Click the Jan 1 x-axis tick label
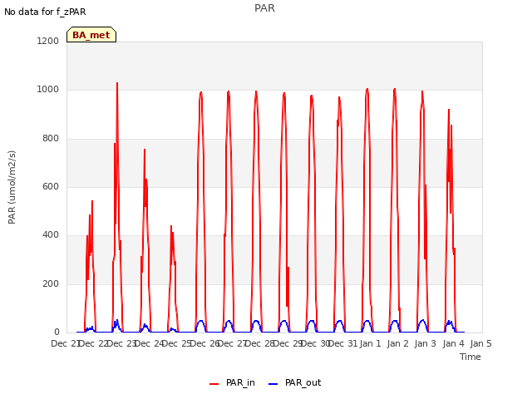Screen dimensions: 532x399 [370, 343]
